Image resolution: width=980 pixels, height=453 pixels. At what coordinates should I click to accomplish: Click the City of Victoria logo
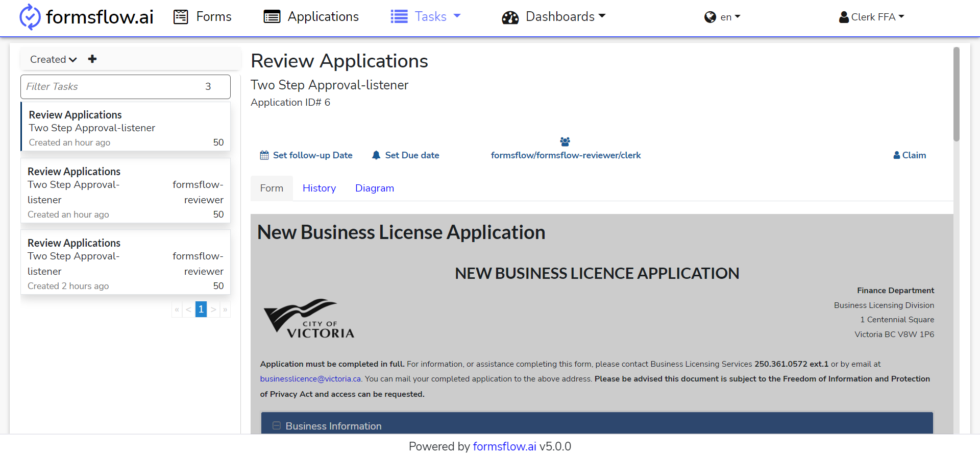pyautogui.click(x=309, y=319)
